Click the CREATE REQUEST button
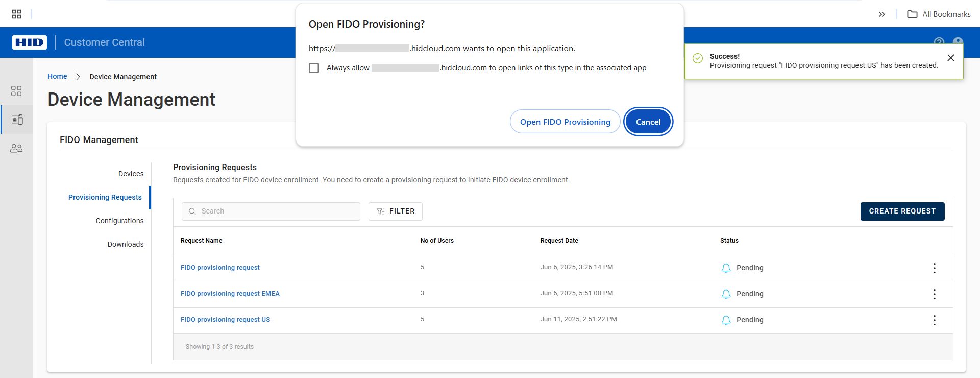Viewport: 980px width, 378px height. point(902,211)
